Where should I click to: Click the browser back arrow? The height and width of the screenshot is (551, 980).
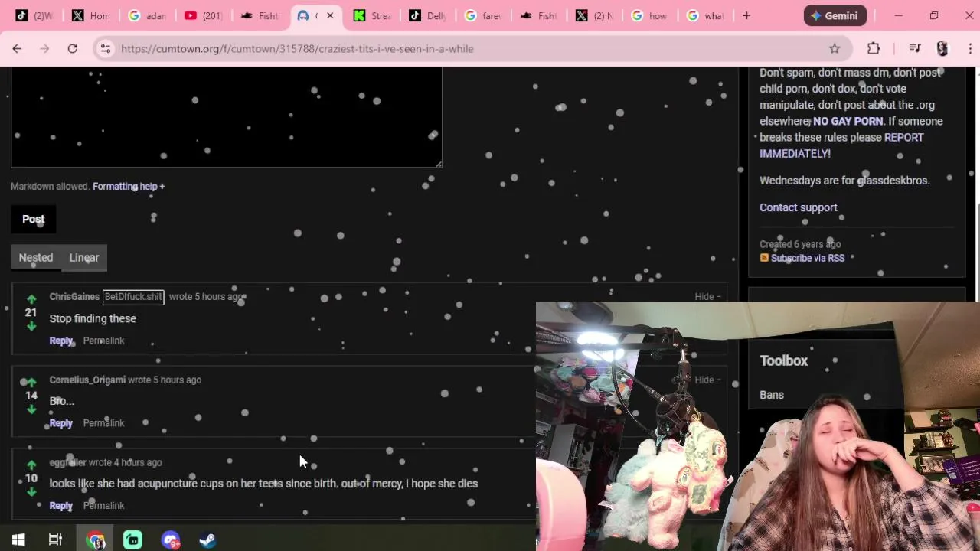[x=17, y=48]
